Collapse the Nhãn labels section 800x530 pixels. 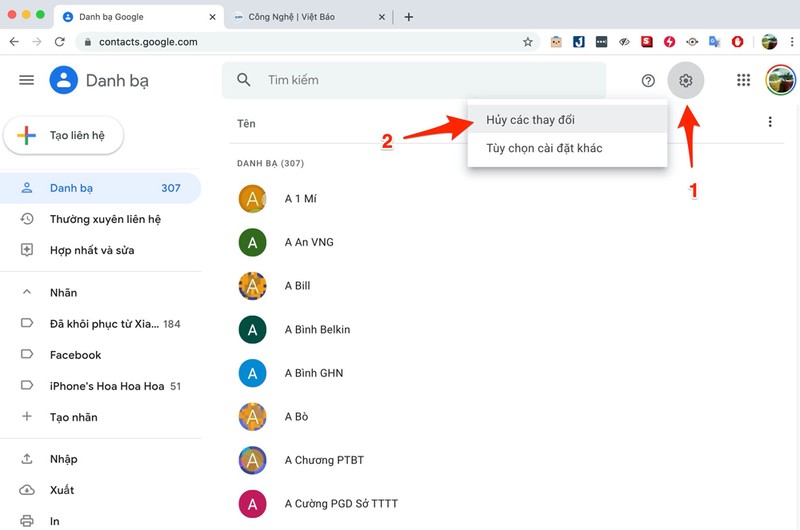pos(27,293)
